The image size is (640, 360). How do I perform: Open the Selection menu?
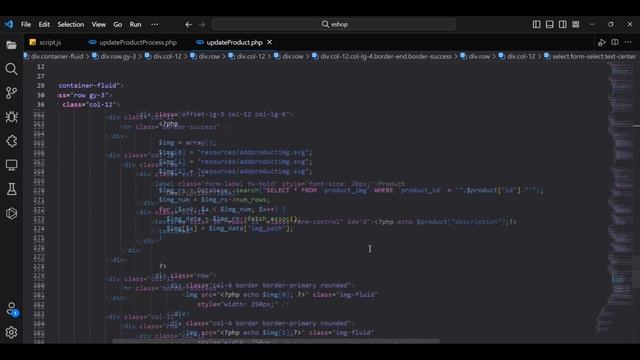click(x=71, y=24)
